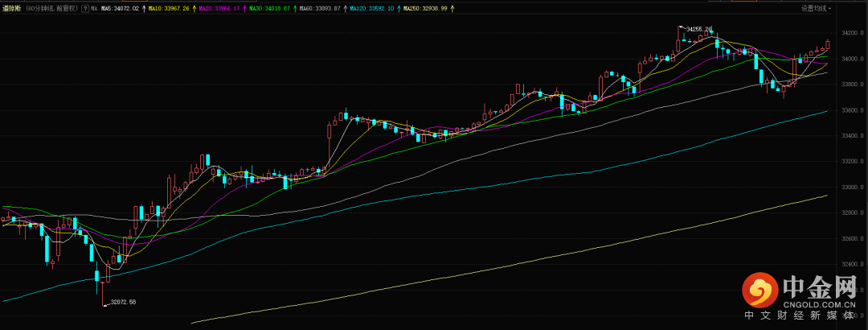Click the 32072.58 low price marker

124,302
